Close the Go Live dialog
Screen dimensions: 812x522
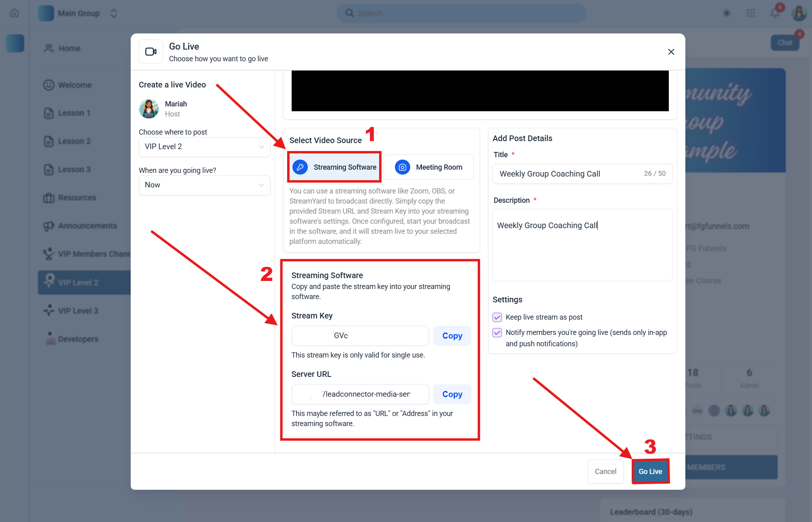pyautogui.click(x=671, y=52)
